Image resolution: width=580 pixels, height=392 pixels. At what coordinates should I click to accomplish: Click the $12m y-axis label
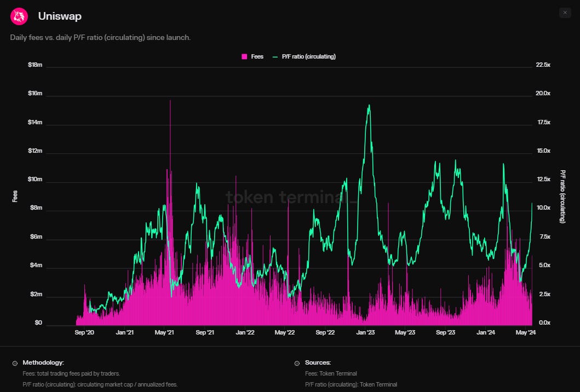coord(35,151)
